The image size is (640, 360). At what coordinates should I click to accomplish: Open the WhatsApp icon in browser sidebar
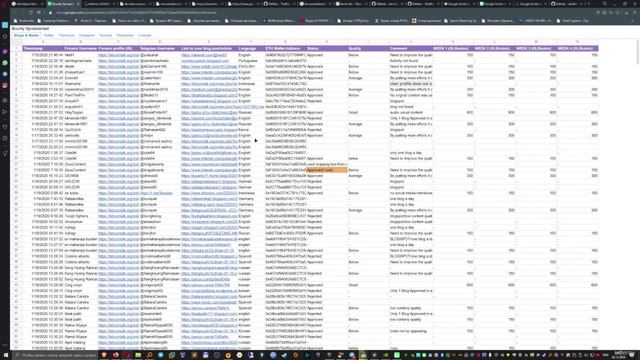tap(5, 63)
